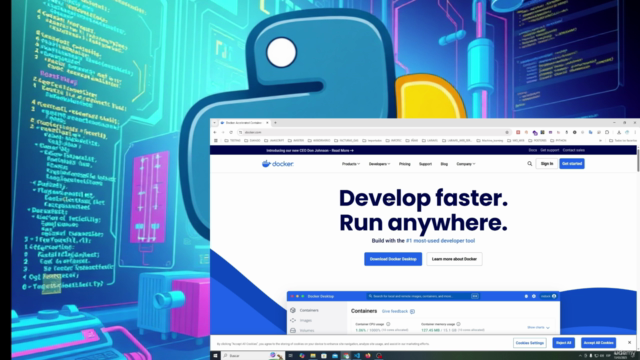Open the apps grid in bookmarks bar
The width and height of the screenshot is (640, 360).
(216, 140)
